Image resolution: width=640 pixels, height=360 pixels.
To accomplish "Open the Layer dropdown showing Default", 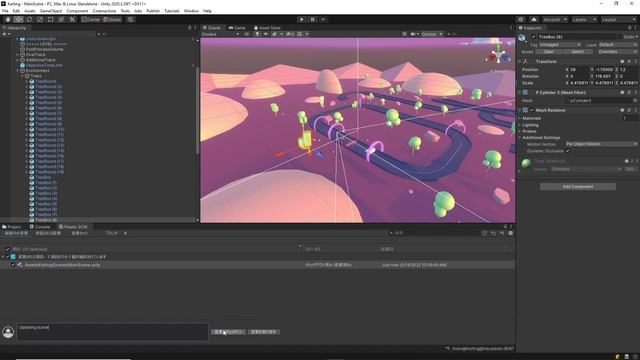I will 617,44.
